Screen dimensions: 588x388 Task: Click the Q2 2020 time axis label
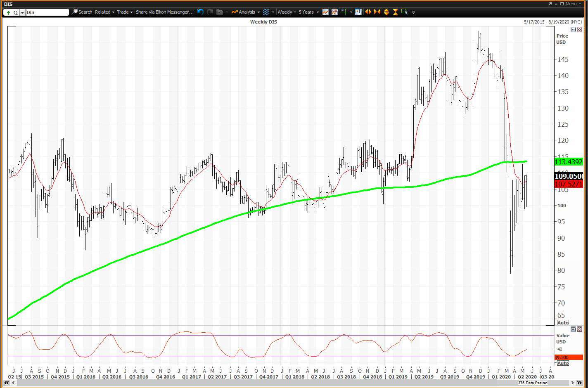527,376
